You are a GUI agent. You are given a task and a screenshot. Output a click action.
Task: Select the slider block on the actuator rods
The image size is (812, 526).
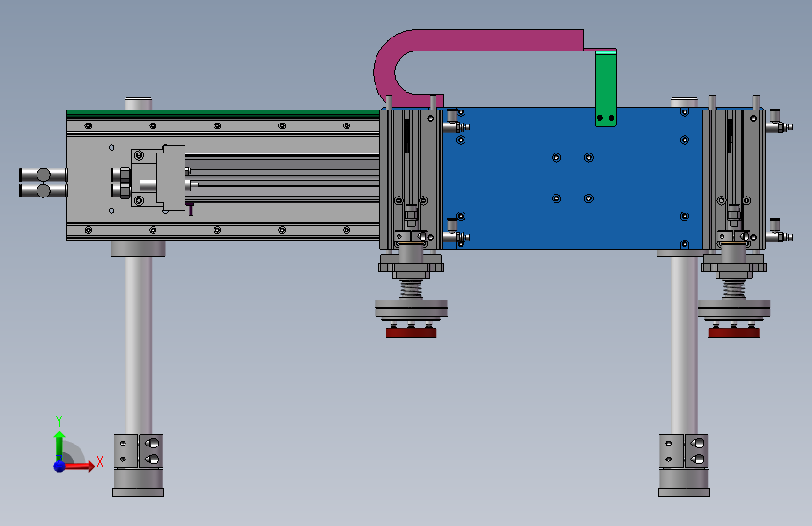click(170, 178)
